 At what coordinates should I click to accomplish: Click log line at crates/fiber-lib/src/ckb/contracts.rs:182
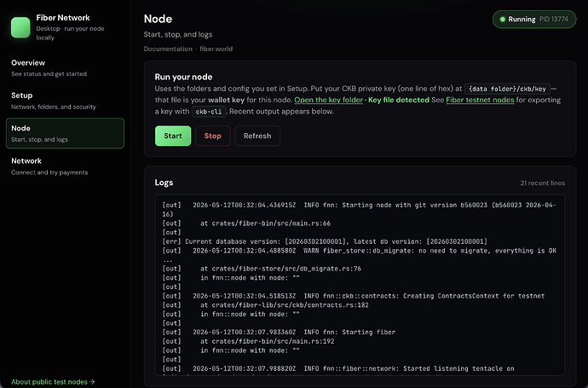[x=265, y=304]
